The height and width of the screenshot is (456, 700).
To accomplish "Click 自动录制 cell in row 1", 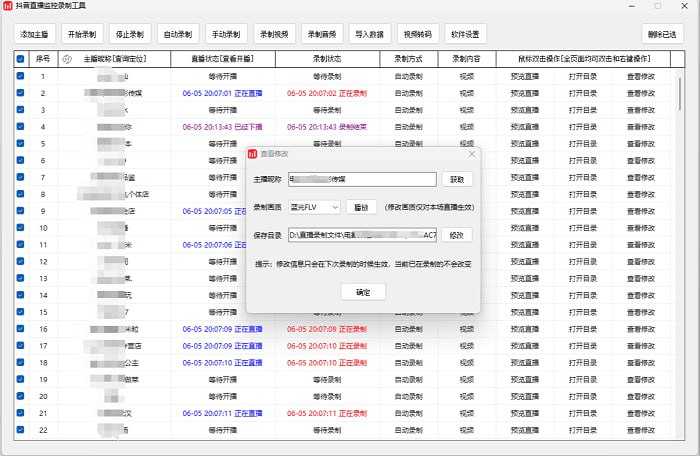I will click(408, 76).
